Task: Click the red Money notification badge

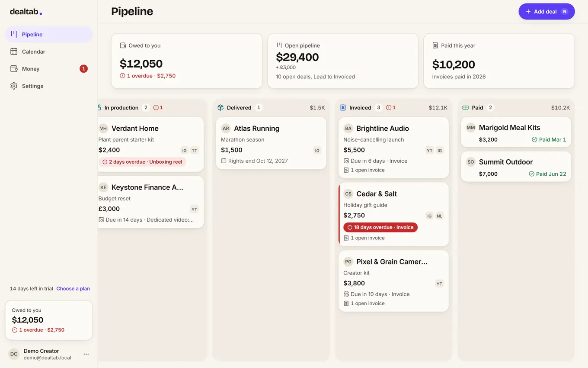Action: (83, 69)
